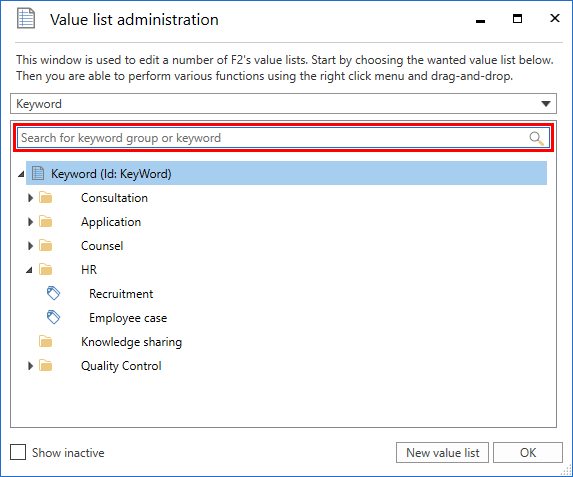573x477 pixels.
Task: Select the Consultation keyword group
Action: pyautogui.click(x=114, y=198)
